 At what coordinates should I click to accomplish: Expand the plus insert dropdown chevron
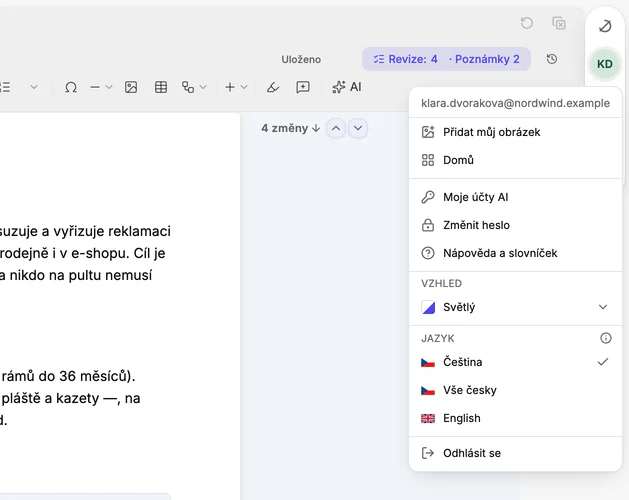pos(244,87)
